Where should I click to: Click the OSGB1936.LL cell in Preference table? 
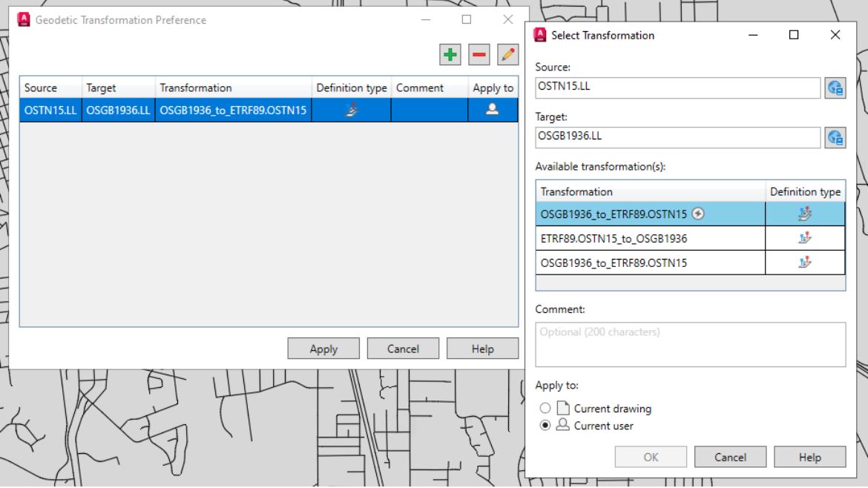pos(119,110)
